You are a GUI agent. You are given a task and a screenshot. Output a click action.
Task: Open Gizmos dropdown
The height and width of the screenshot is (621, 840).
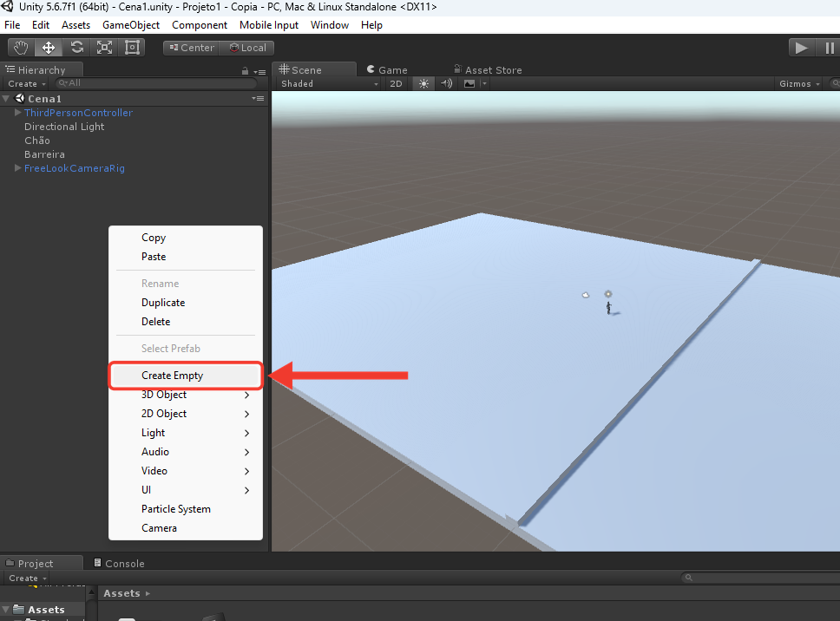[799, 83]
